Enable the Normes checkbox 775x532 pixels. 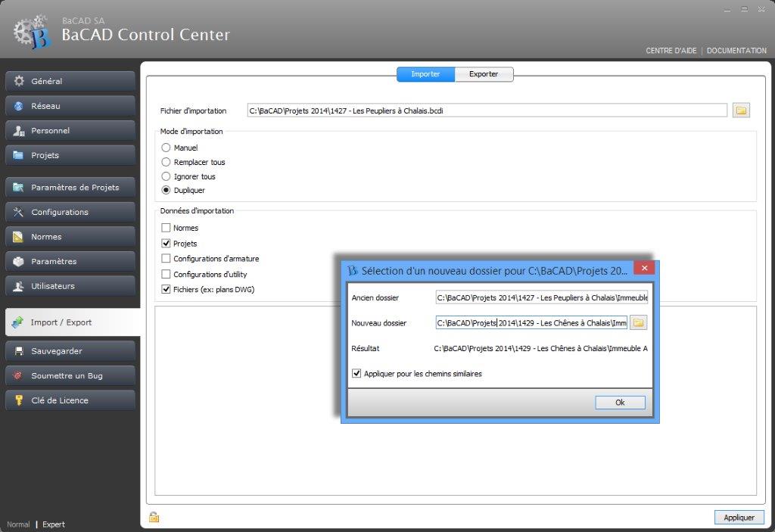tap(166, 228)
